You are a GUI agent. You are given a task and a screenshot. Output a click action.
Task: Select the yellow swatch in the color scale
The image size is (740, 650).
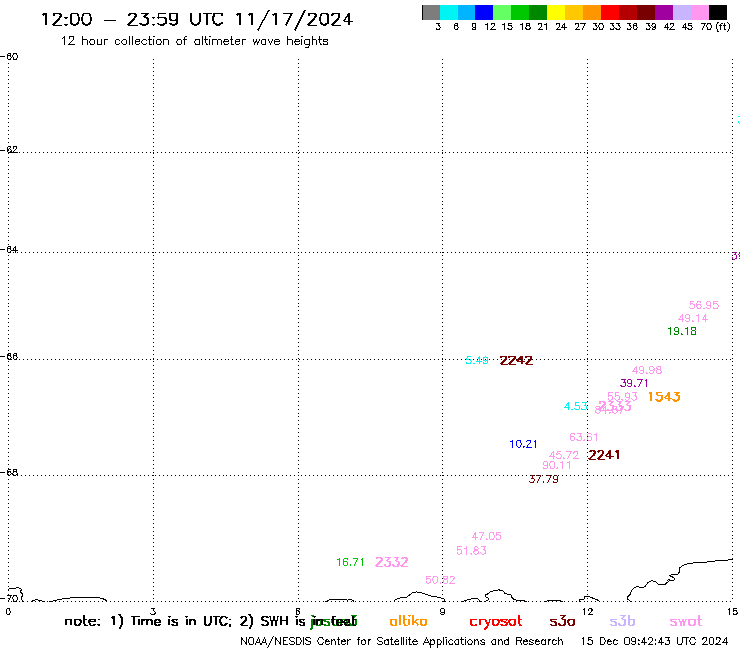click(556, 13)
